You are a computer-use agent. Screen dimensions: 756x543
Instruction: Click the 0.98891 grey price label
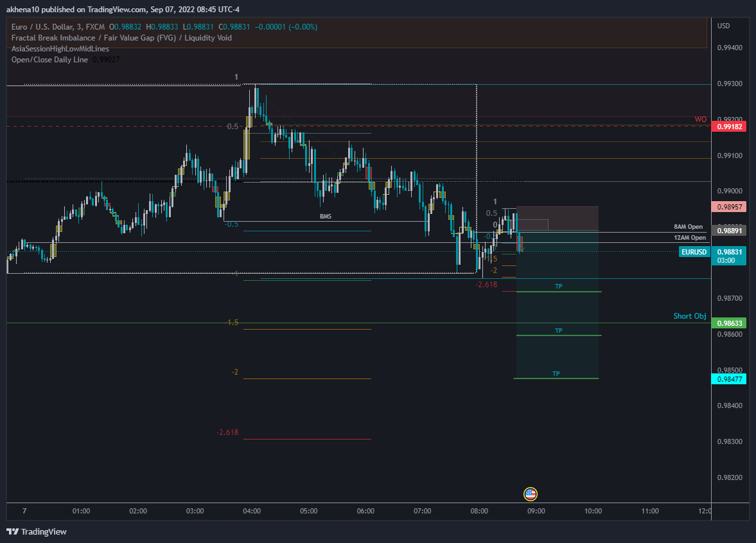[x=729, y=231]
